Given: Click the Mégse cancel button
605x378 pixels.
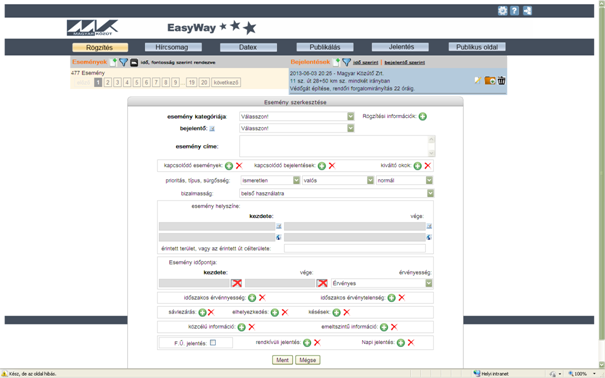Looking at the screenshot, I should click(308, 360).
